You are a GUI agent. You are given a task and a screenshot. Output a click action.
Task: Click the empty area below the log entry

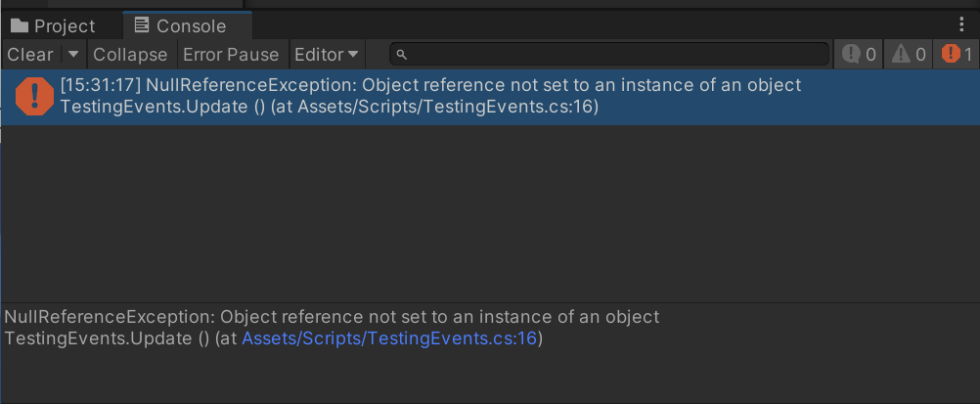[490, 212]
